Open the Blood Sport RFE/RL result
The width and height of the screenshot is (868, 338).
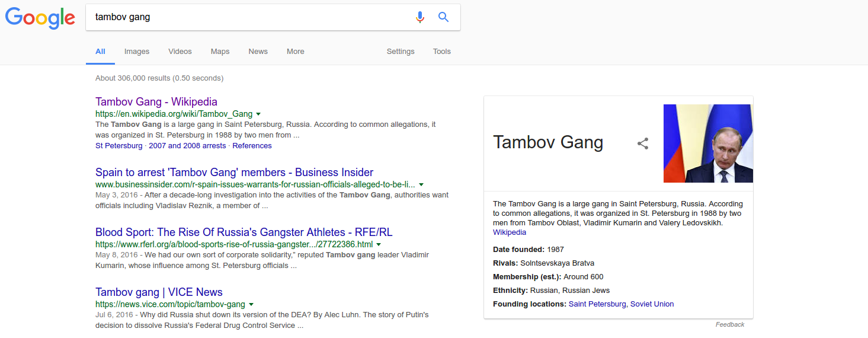(244, 232)
